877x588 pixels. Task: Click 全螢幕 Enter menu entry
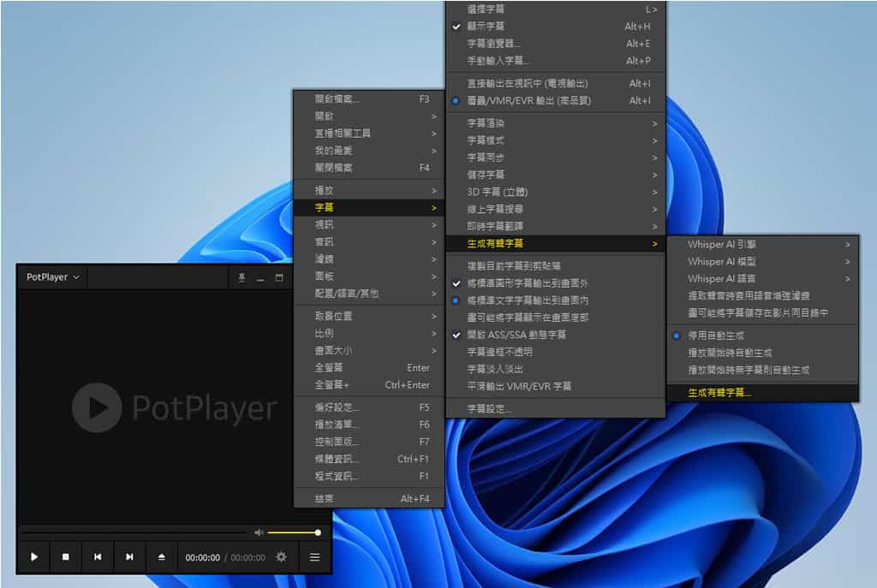coord(368,368)
